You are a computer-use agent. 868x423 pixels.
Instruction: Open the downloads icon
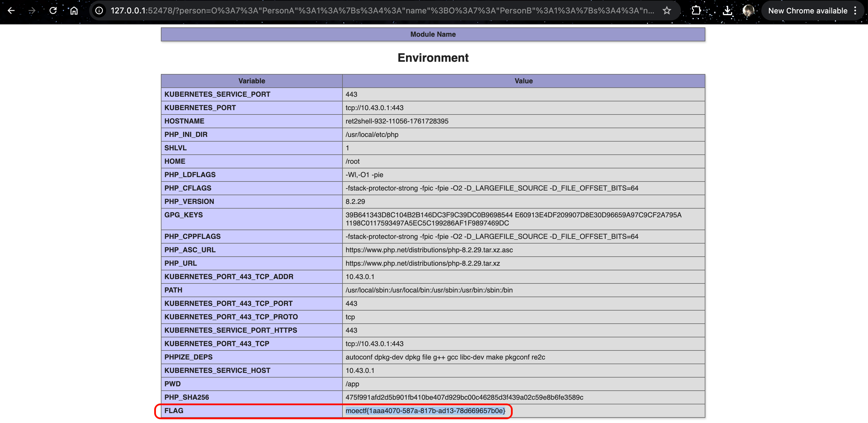(727, 11)
